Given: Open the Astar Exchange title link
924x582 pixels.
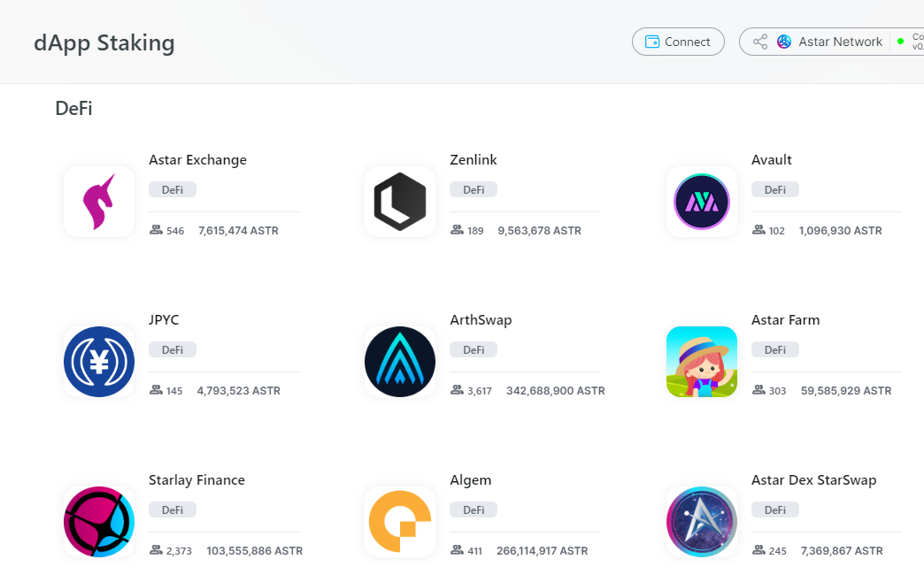Looking at the screenshot, I should (x=197, y=160).
